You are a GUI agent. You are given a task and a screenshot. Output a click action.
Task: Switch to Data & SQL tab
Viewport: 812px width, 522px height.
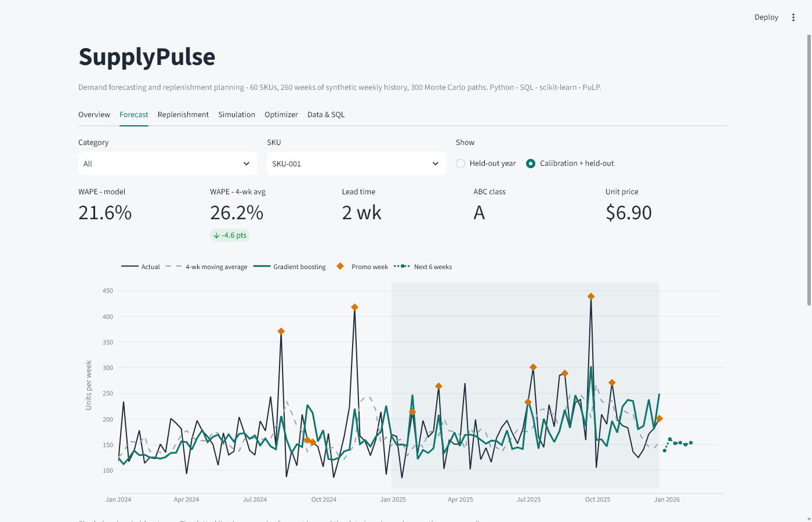pyautogui.click(x=326, y=115)
